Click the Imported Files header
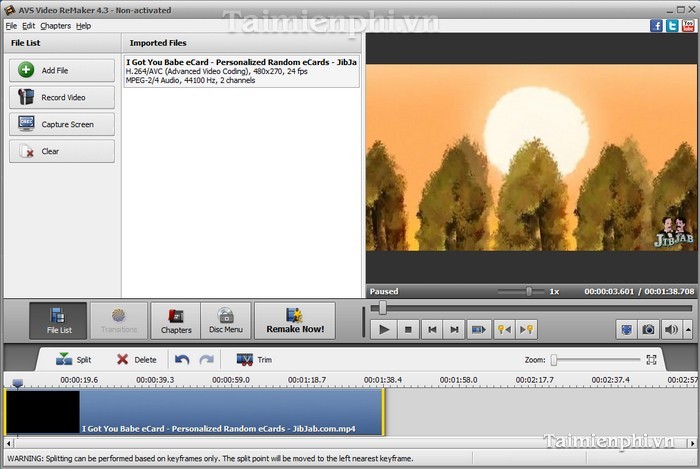This screenshot has width=700, height=469. tap(158, 43)
